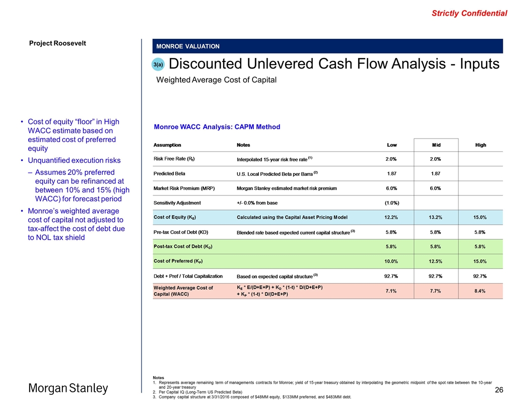Select WACC High value 8.4%
This screenshot has height=411, width=532.
480,291
